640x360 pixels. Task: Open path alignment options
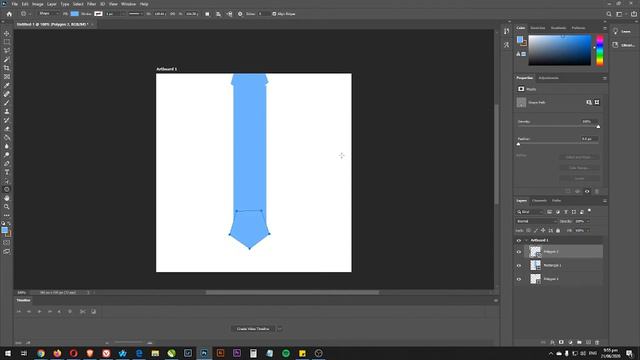218,14
